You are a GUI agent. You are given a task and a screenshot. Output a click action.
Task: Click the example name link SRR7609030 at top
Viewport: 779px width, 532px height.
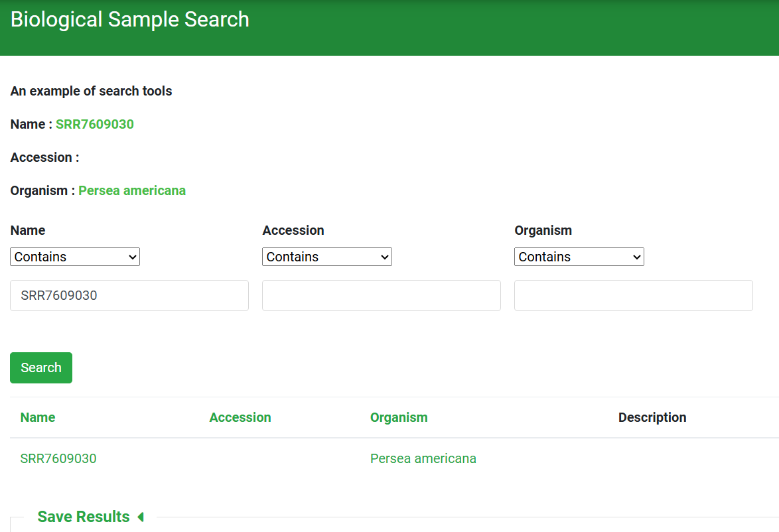tap(95, 124)
